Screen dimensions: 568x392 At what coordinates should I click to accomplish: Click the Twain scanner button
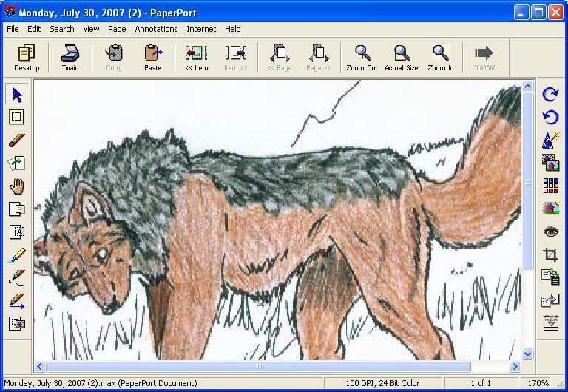(x=70, y=58)
